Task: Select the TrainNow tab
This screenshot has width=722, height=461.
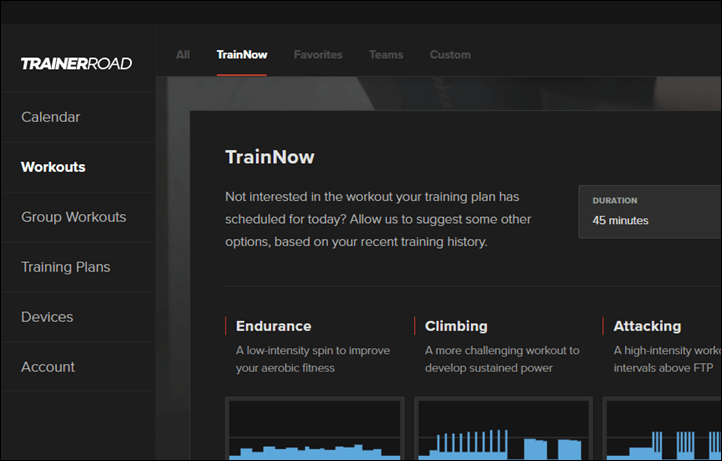Action: coord(242,54)
